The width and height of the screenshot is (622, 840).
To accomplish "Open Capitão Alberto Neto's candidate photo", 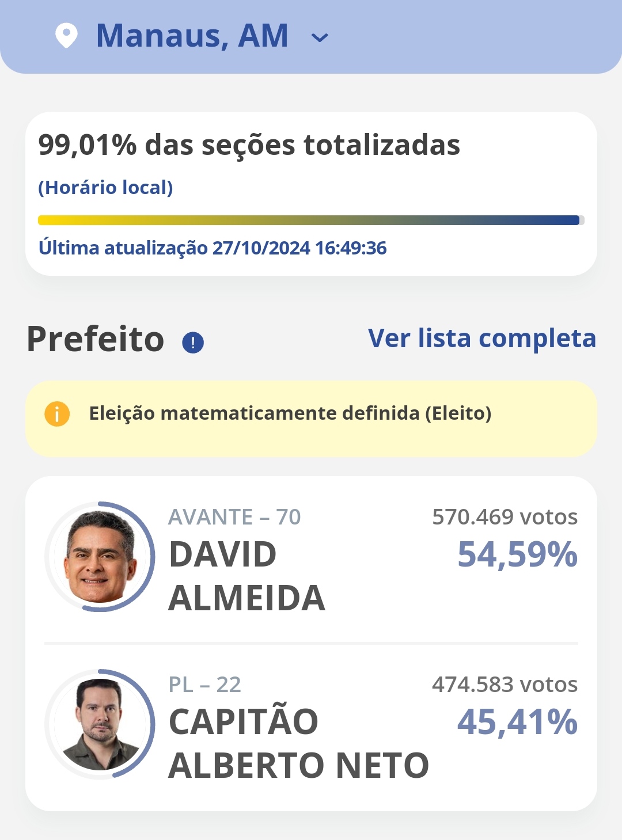I will (x=100, y=724).
